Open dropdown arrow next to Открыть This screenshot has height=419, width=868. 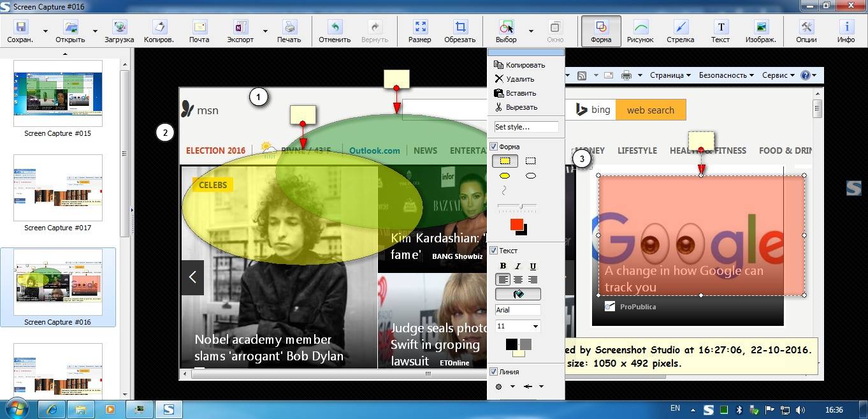pos(95,31)
